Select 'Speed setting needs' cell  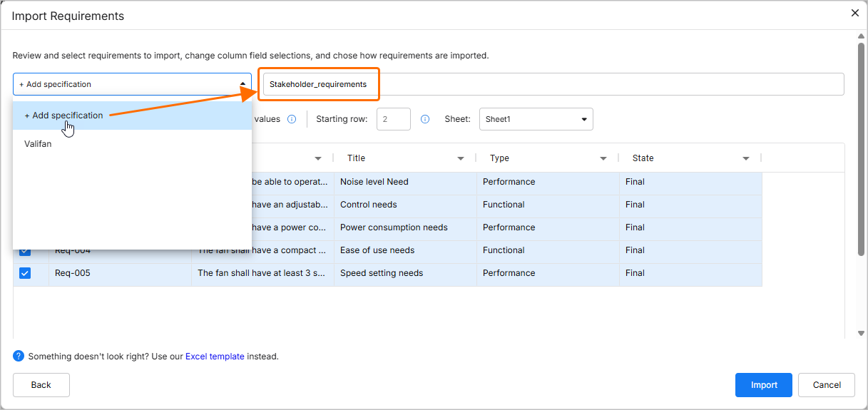[x=405, y=273]
